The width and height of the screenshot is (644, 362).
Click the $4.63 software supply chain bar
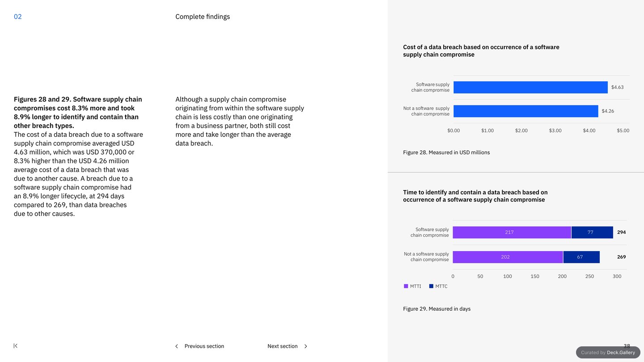(x=530, y=87)
